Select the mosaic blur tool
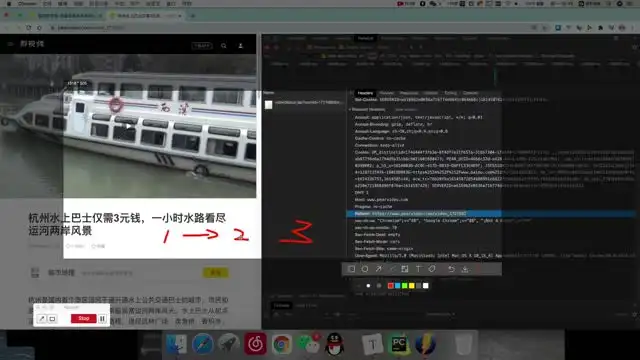The image size is (640, 360). (x=404, y=269)
